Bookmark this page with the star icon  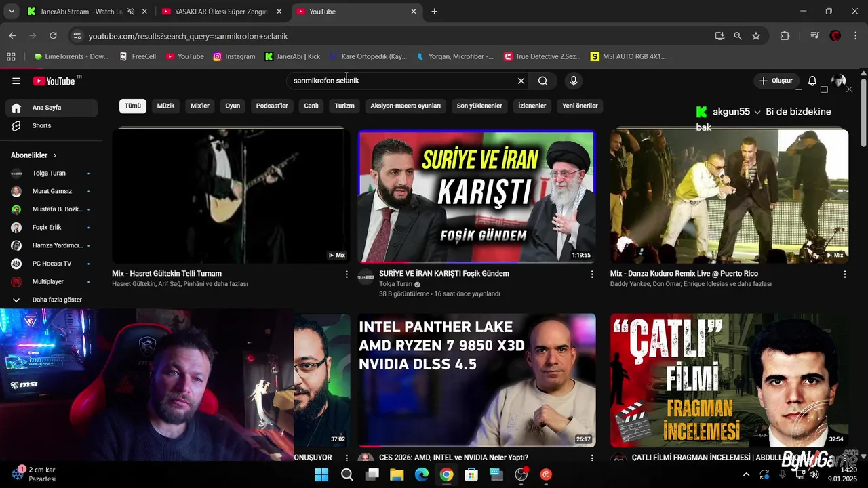pyautogui.click(x=756, y=36)
